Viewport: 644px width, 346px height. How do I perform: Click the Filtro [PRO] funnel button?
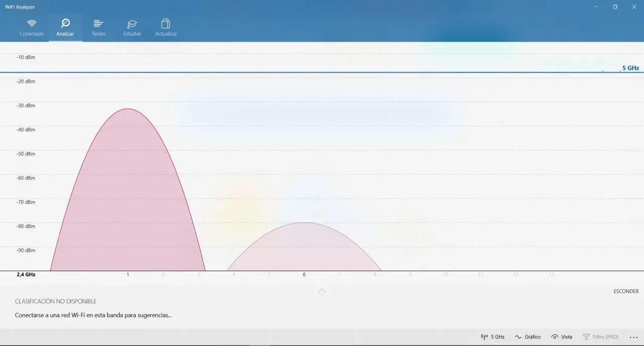click(x=600, y=337)
